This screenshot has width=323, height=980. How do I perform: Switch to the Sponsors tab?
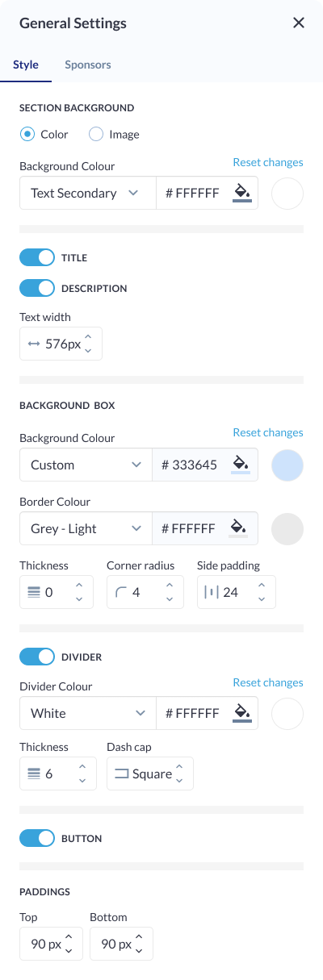pyautogui.click(x=88, y=65)
